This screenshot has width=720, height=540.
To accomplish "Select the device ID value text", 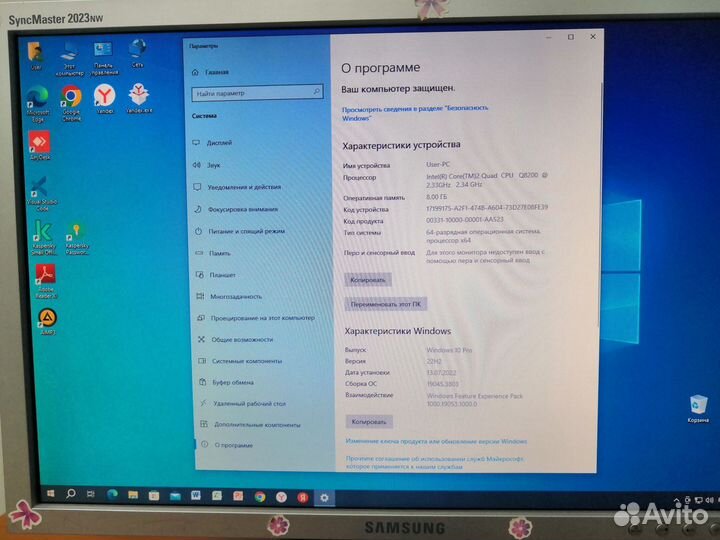I will tap(487, 208).
